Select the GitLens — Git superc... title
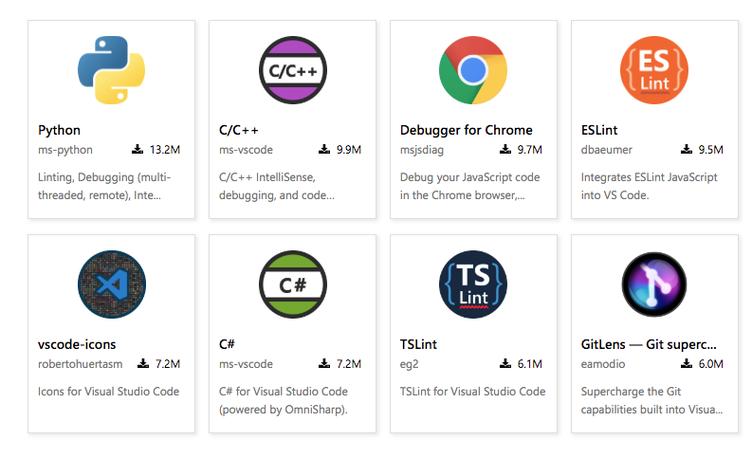This screenshot has height=458, width=752. pyautogui.click(x=648, y=344)
